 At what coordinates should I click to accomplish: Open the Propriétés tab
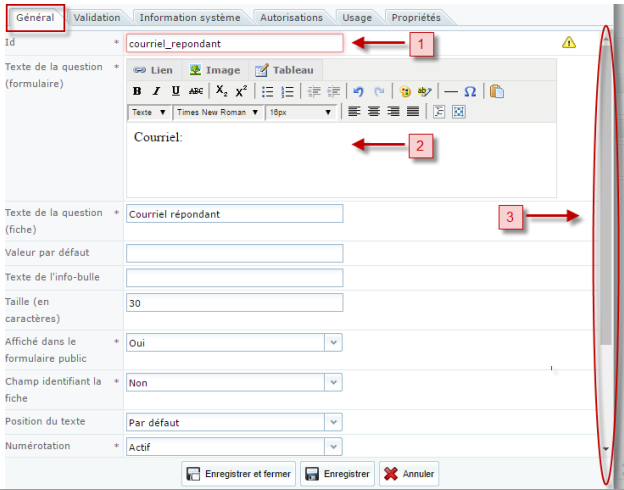pyautogui.click(x=416, y=18)
